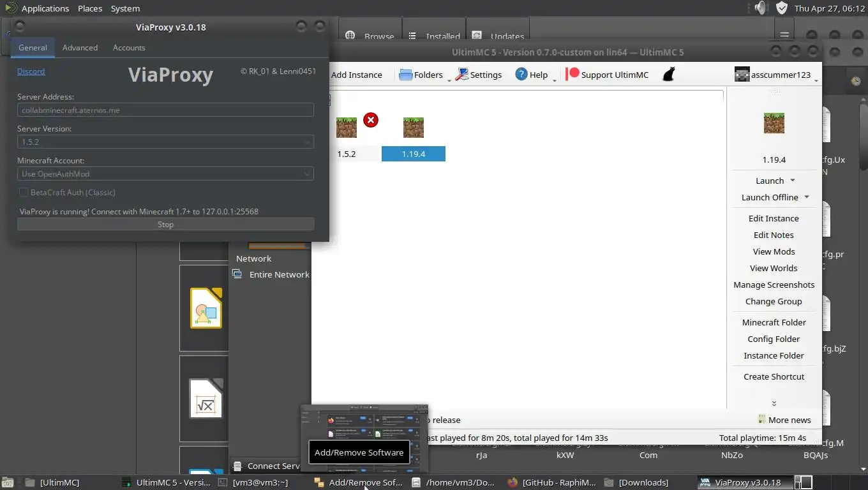Open Updates in Add/Remove Software
Screen dimensions: 868x490
498,36
